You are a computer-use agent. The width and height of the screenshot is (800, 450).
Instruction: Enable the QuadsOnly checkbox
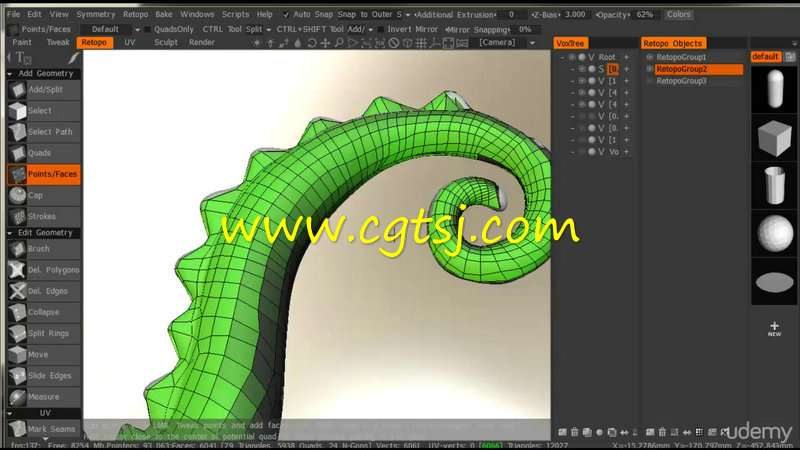tap(147, 30)
